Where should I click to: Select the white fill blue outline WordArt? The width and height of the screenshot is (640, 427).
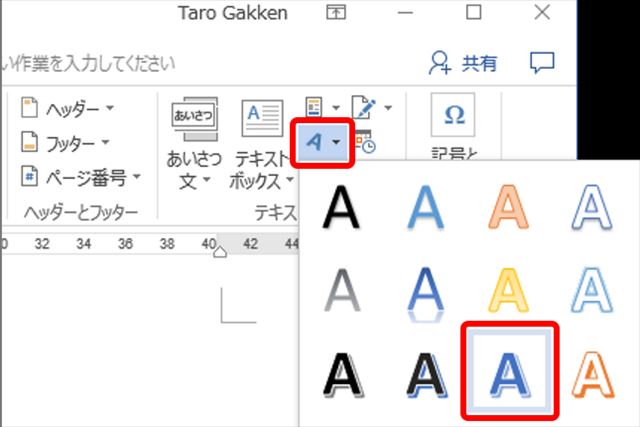592,207
